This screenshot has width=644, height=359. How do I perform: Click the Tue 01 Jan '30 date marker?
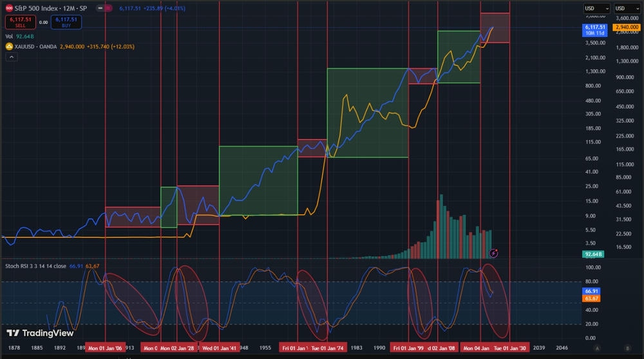coord(511,347)
